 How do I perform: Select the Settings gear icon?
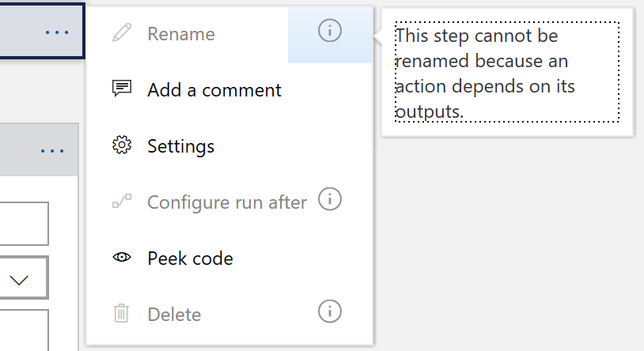[x=122, y=145]
